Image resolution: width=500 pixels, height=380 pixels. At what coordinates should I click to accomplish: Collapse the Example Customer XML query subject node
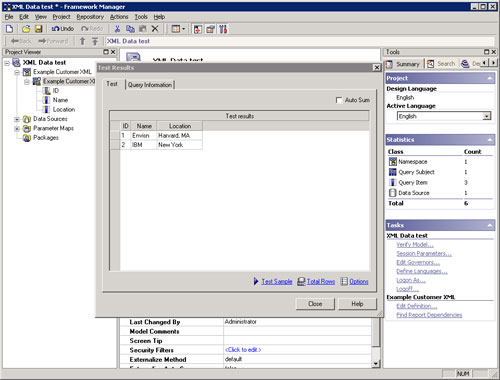pyautogui.click(x=27, y=82)
